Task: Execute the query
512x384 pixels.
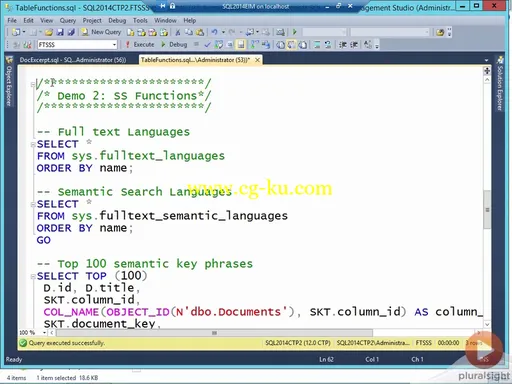Action: click(x=140, y=44)
